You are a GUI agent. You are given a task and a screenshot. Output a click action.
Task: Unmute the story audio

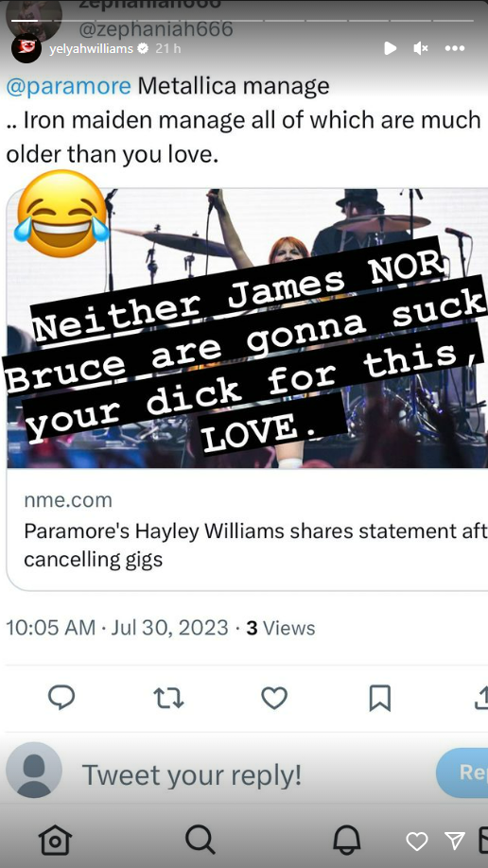click(421, 48)
